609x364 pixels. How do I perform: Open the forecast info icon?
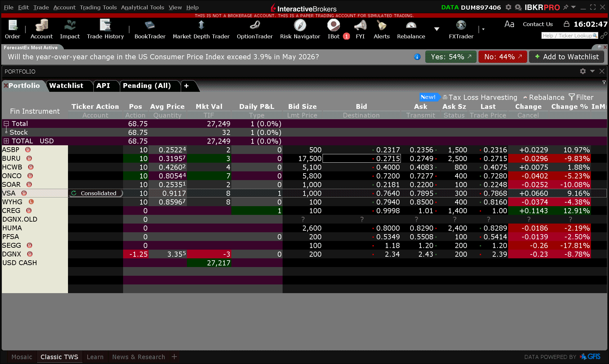pos(417,57)
